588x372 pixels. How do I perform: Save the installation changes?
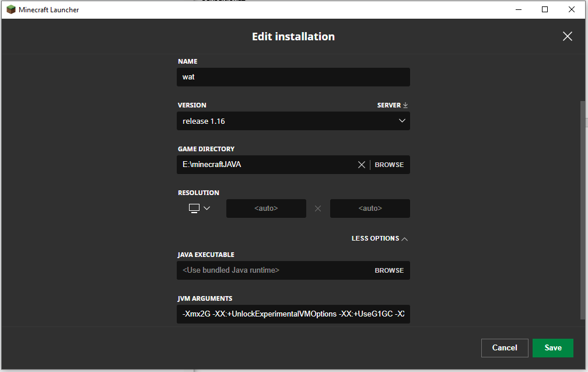(x=553, y=347)
